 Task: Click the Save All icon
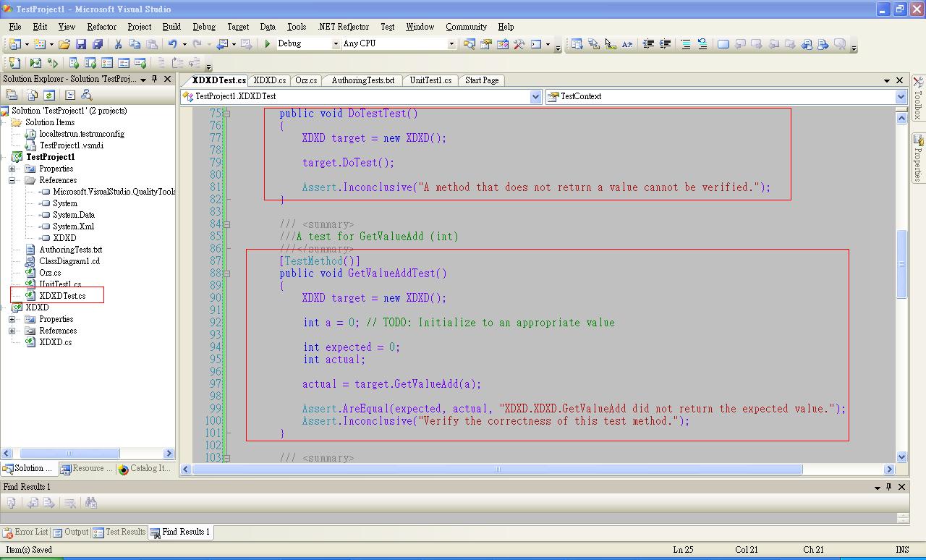point(98,44)
